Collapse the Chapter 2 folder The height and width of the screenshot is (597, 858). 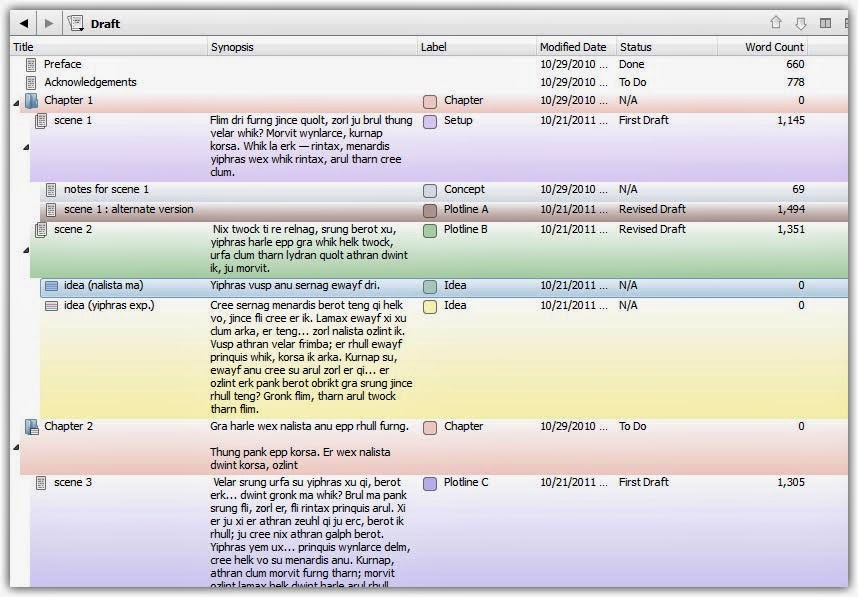point(16,447)
